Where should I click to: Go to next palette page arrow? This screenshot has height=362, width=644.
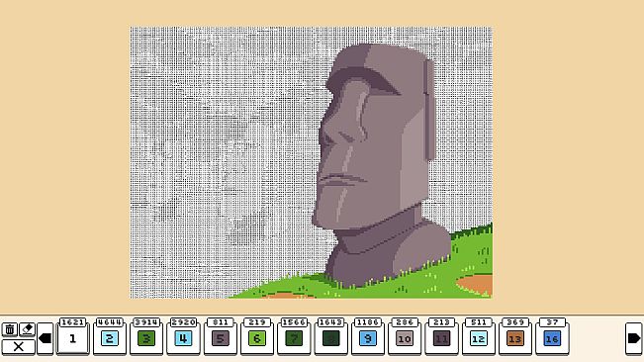[634, 338]
